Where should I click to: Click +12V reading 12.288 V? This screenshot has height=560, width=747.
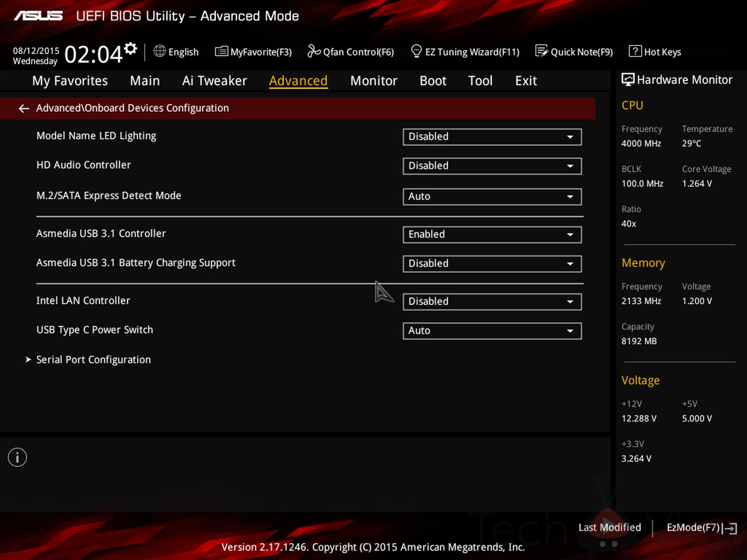tap(639, 418)
